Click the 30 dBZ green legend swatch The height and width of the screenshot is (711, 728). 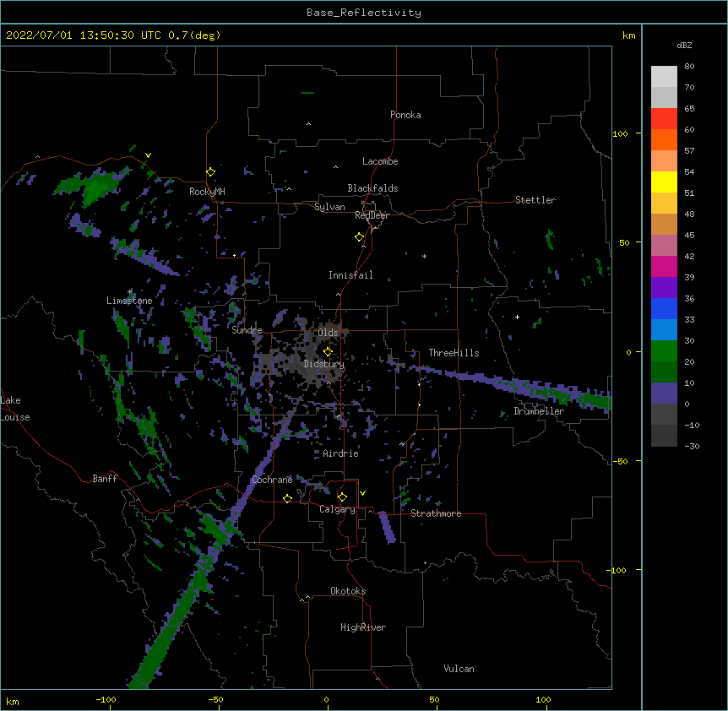[664, 351]
